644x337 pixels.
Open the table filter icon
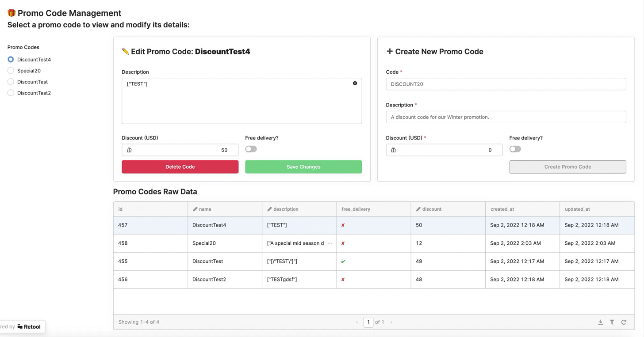coord(612,322)
